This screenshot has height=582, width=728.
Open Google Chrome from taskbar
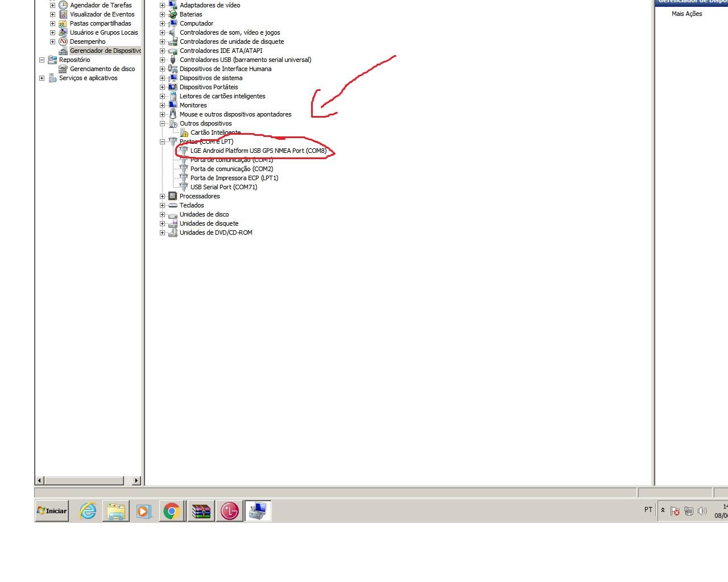[172, 511]
